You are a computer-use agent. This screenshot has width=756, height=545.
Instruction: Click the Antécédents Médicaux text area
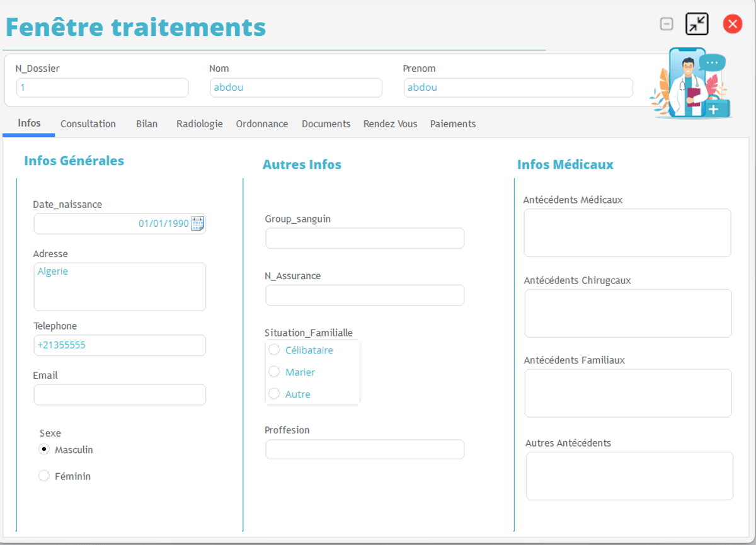click(x=627, y=233)
